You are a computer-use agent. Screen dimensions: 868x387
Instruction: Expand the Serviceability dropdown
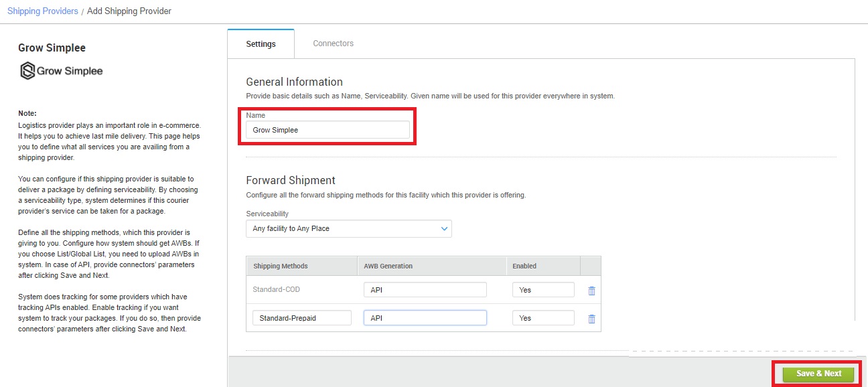349,228
